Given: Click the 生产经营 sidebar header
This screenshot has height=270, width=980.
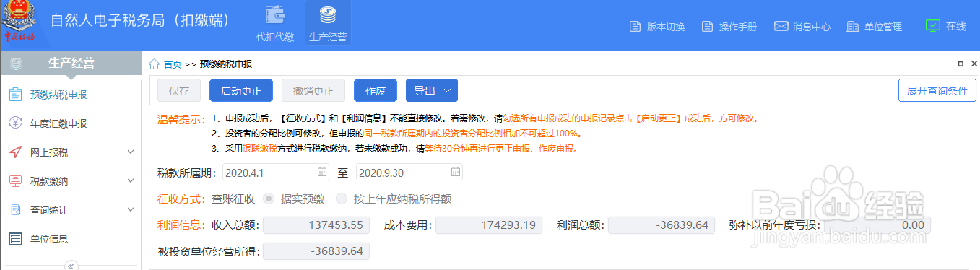Looking at the screenshot, I should [71, 64].
